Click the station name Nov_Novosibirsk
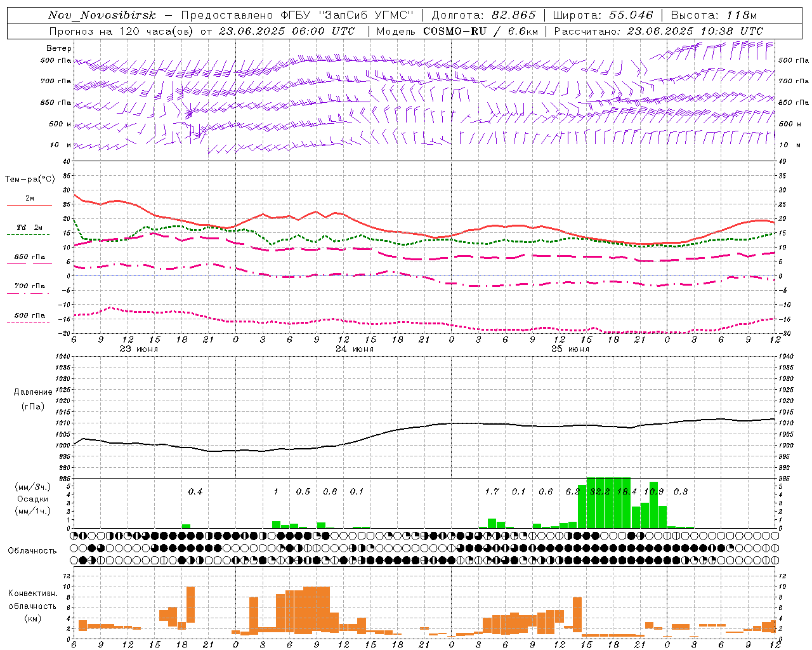The height and width of the screenshot is (650, 812). click(102, 15)
